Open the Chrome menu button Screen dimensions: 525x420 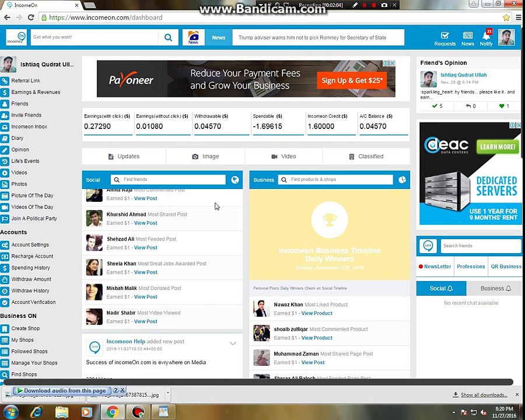[518, 17]
